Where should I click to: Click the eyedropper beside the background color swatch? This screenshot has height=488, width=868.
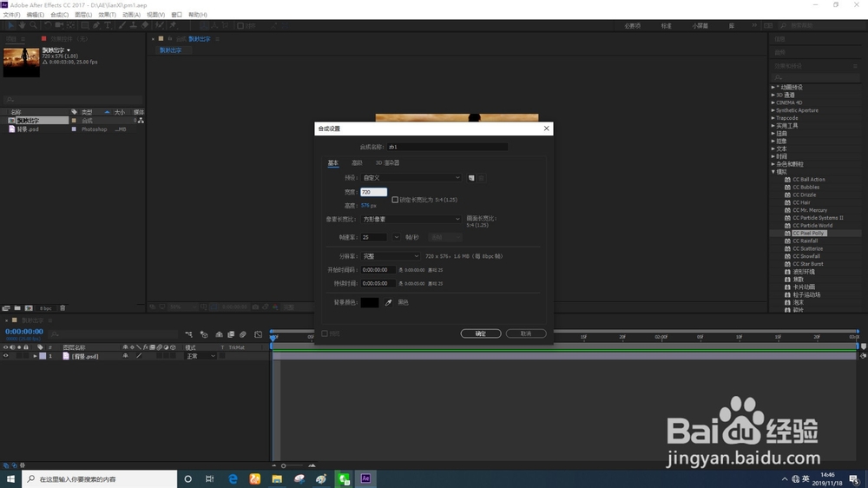pos(389,302)
